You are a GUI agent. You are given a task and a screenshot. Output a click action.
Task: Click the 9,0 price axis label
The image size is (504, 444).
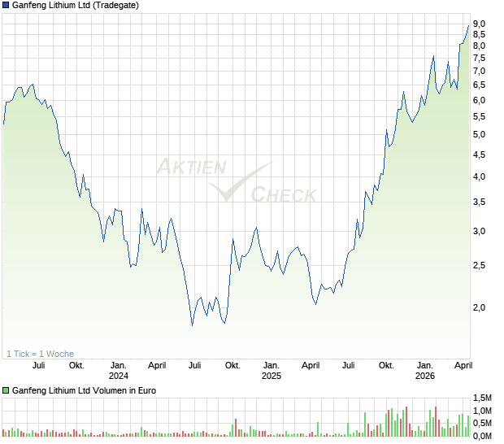tap(479, 24)
